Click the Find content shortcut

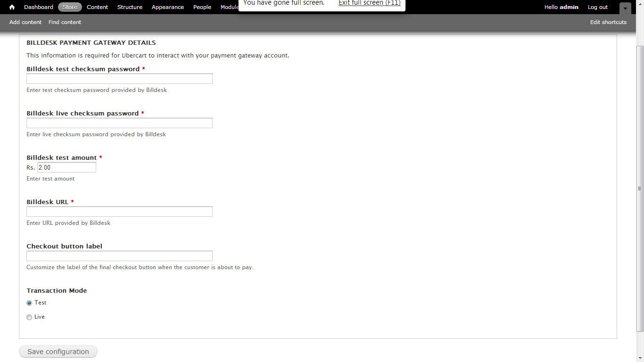pos(65,22)
